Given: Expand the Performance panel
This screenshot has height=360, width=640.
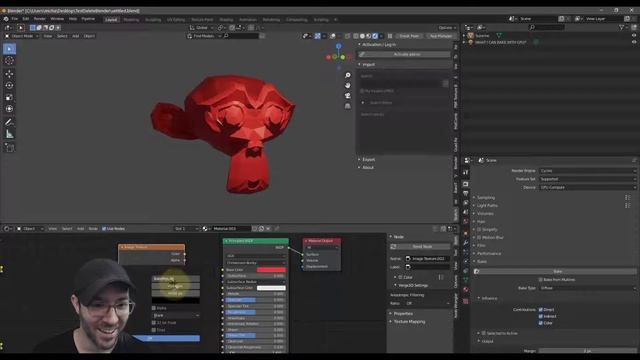Looking at the screenshot, I should click(489, 253).
